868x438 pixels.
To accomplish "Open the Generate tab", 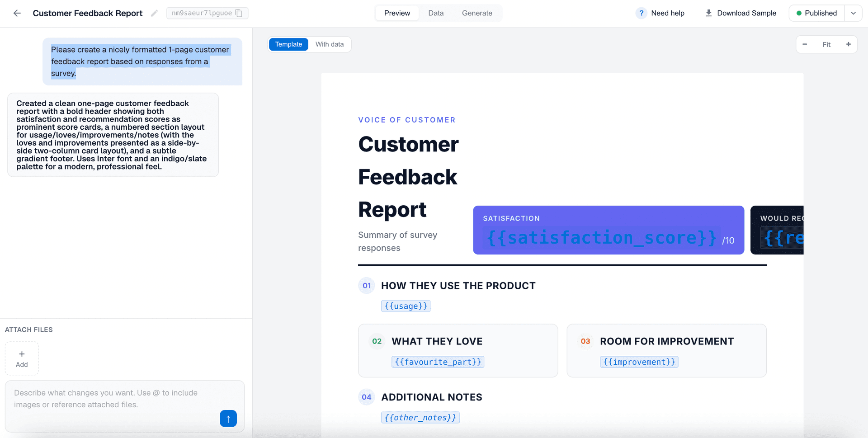I will click(x=477, y=13).
